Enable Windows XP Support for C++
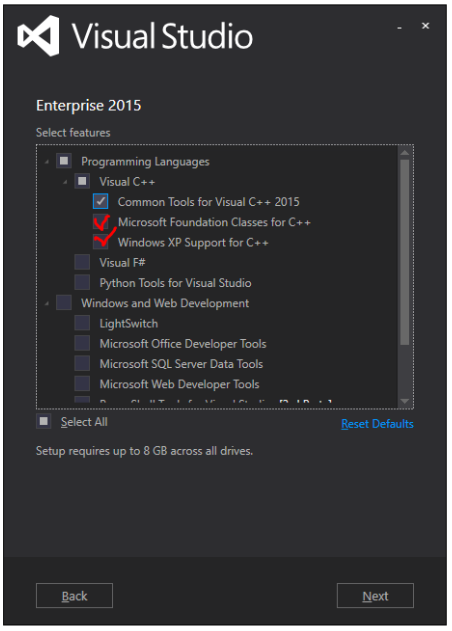This screenshot has width=452, height=631. (100, 242)
